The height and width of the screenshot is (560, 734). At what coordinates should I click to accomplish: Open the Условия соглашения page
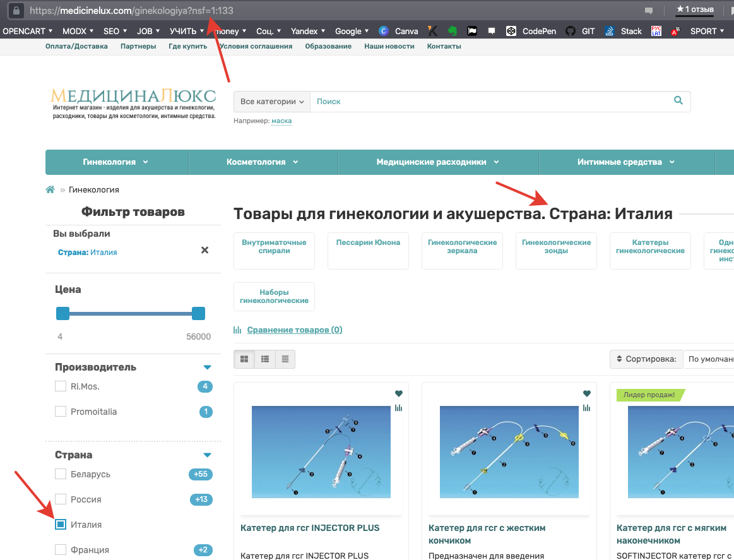pos(256,46)
